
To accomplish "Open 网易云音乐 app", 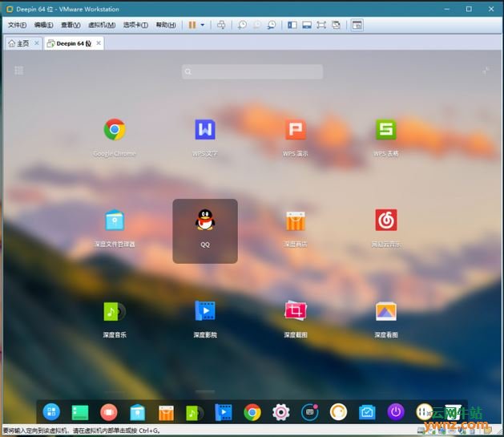I will click(x=385, y=221).
